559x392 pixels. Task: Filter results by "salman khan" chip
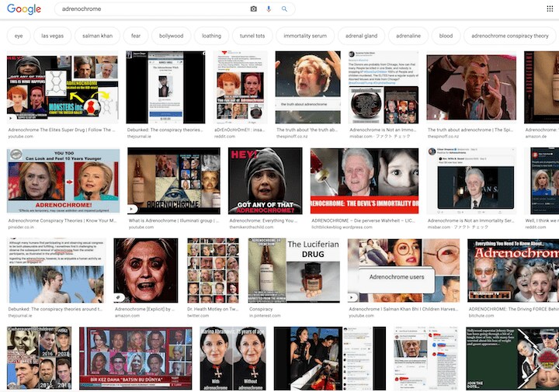(97, 36)
